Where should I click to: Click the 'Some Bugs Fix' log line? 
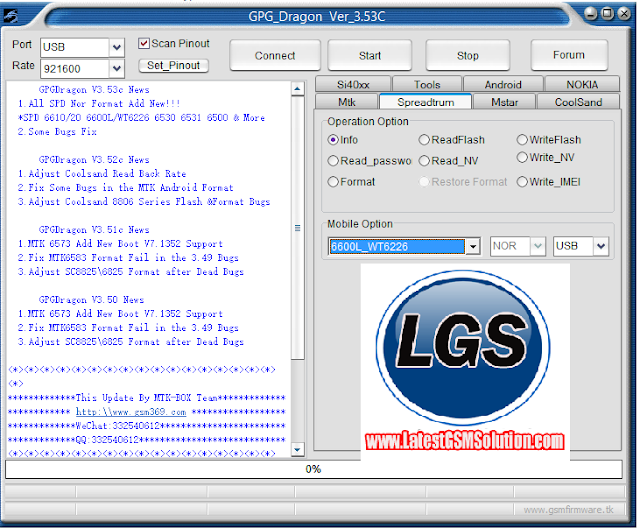[x=57, y=132]
